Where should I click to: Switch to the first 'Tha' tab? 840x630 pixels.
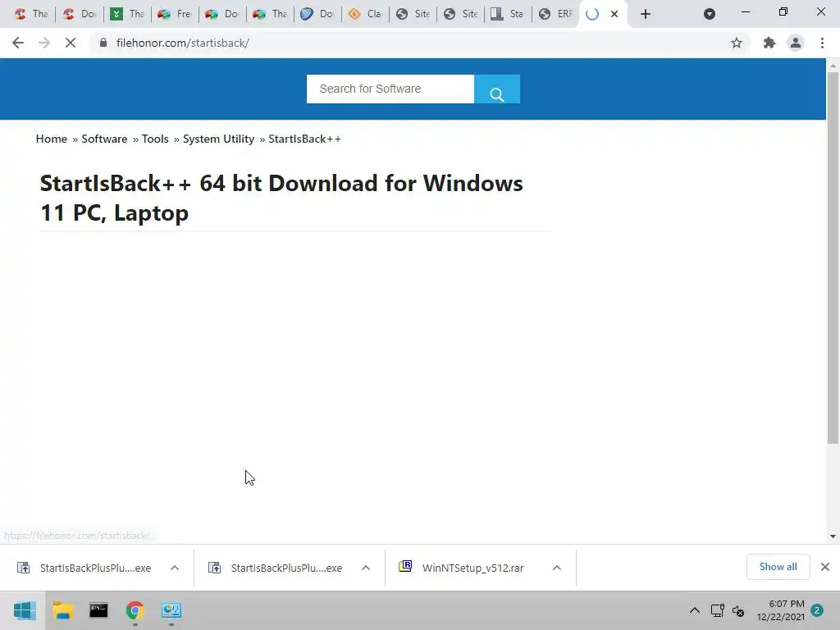coord(31,14)
